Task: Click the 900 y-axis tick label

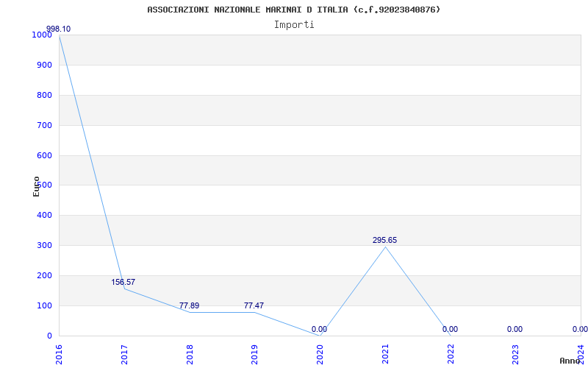Action: click(44, 65)
